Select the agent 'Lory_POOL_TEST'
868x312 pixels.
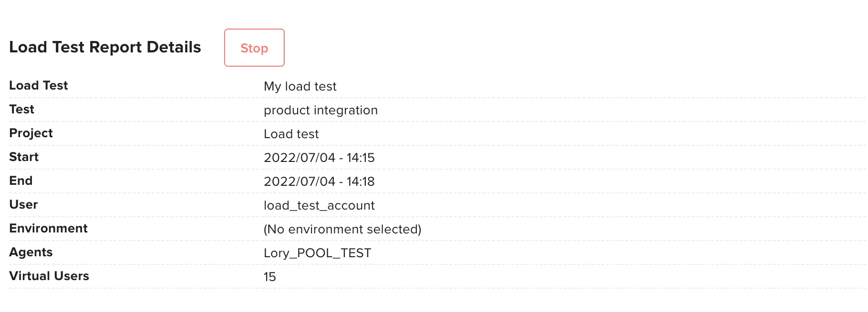coord(318,253)
